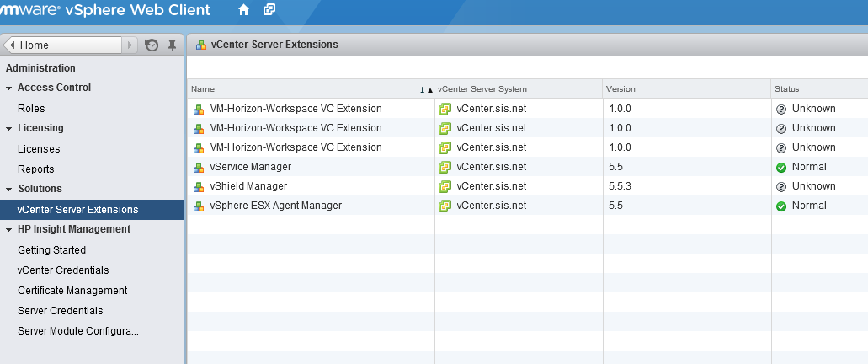
Task: Collapse the Access Control section
Action: point(9,88)
